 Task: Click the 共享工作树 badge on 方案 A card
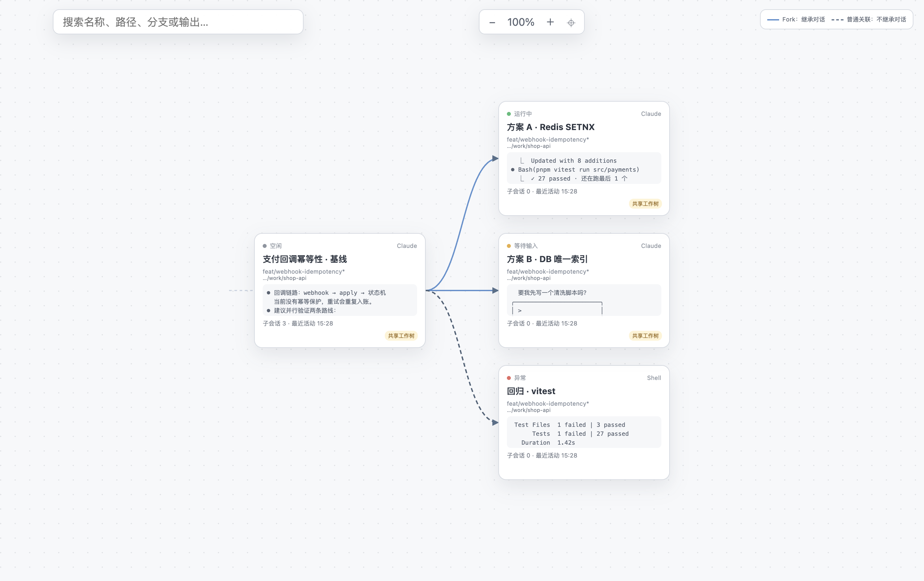[645, 204]
